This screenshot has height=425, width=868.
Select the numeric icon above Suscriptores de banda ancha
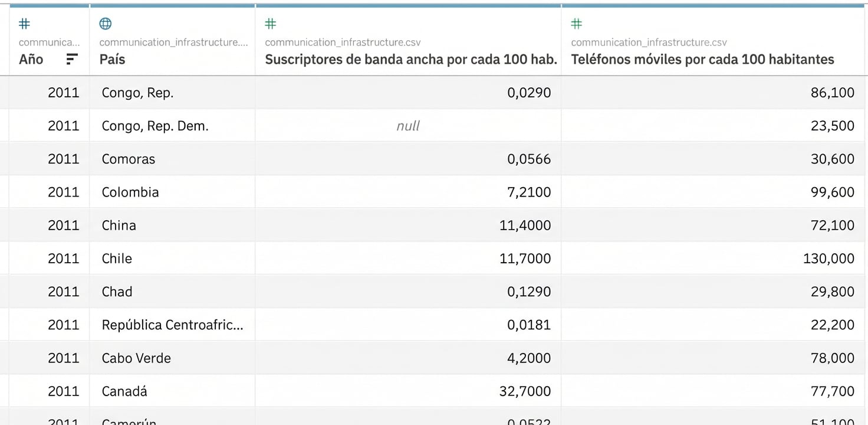click(x=270, y=24)
